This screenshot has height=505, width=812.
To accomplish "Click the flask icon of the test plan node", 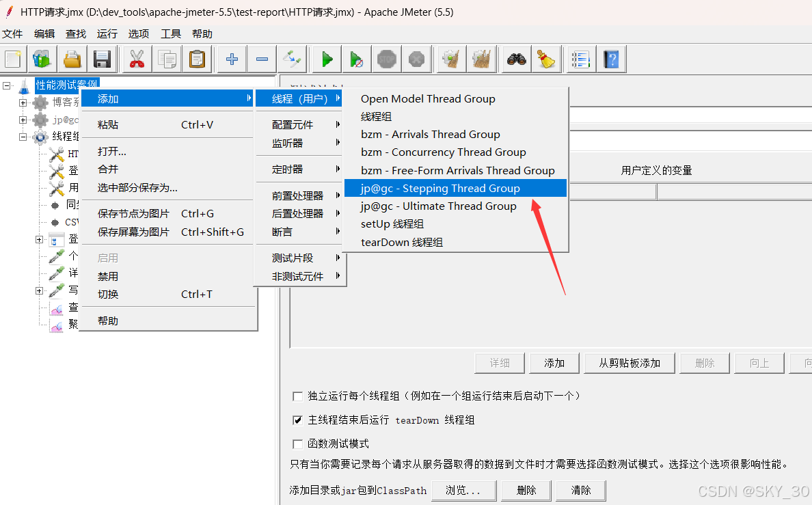I will [x=25, y=85].
